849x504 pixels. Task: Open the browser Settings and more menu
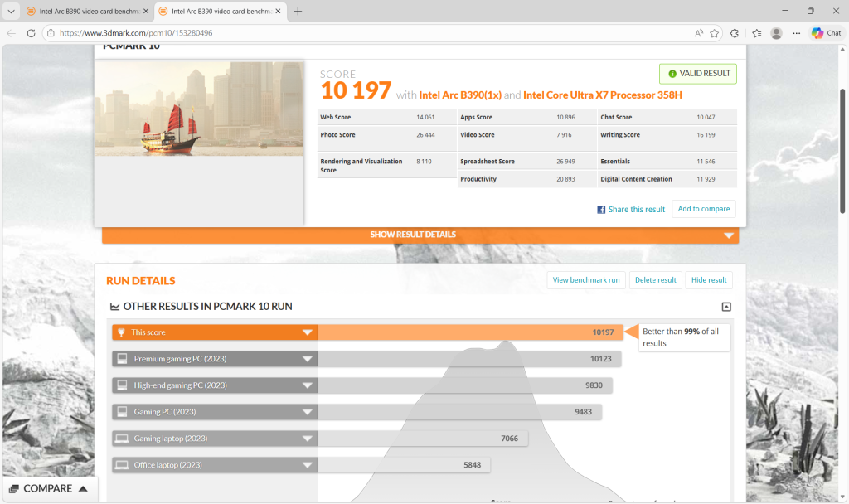pos(796,33)
